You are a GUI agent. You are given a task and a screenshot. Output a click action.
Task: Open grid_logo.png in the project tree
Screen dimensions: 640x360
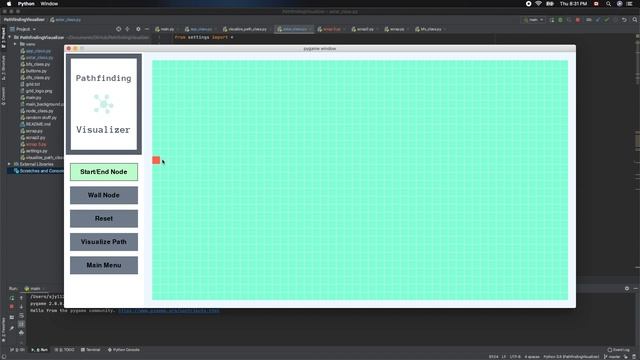36,91
